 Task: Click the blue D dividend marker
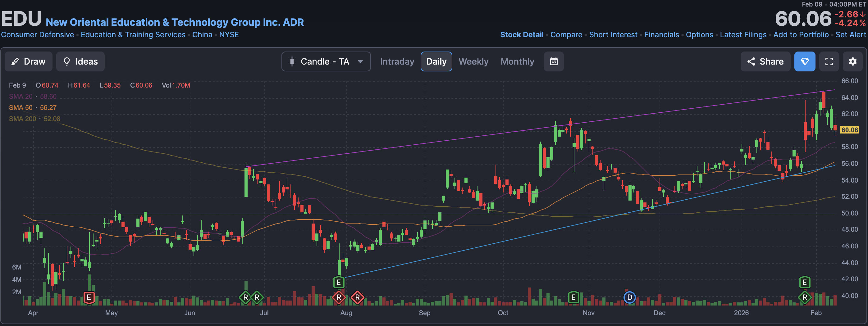coord(629,297)
